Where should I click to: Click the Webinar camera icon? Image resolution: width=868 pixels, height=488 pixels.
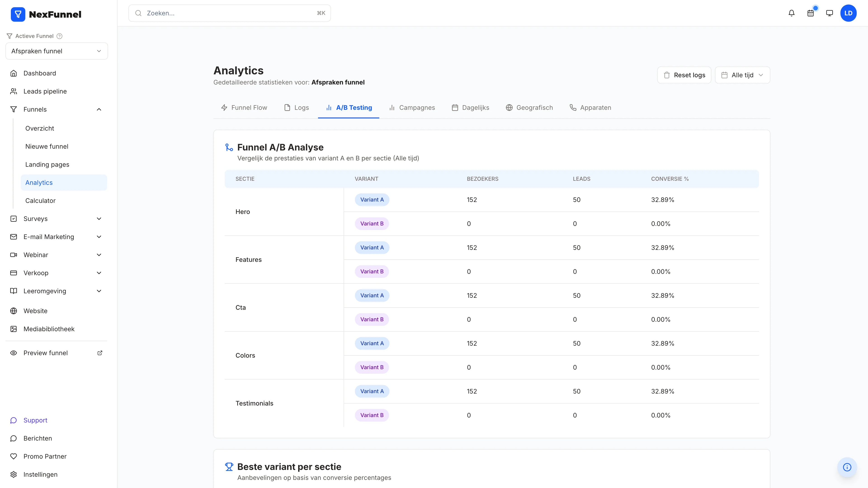(x=14, y=255)
